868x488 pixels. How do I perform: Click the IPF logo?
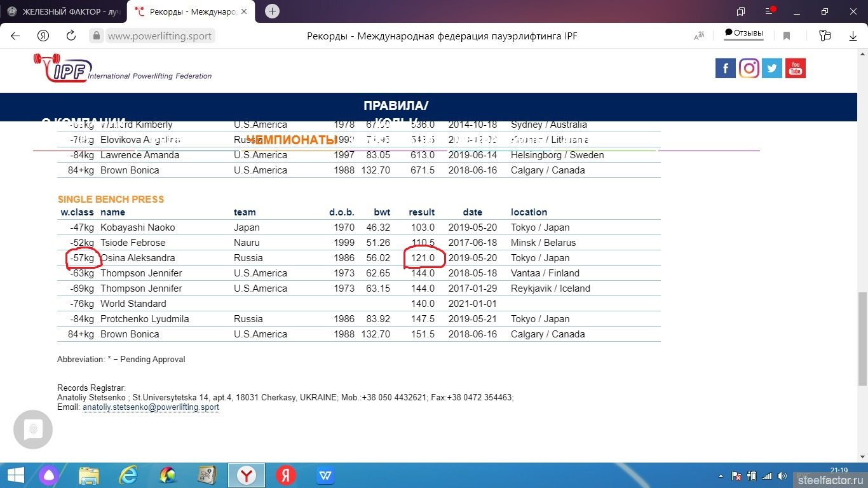tap(64, 69)
